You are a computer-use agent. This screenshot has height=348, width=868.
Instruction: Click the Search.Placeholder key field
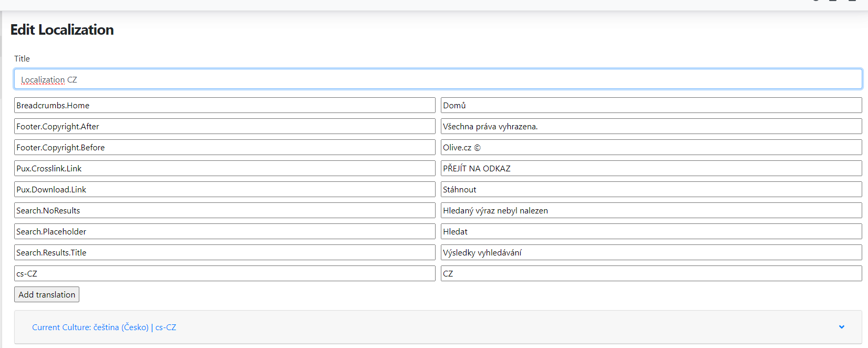(x=224, y=231)
